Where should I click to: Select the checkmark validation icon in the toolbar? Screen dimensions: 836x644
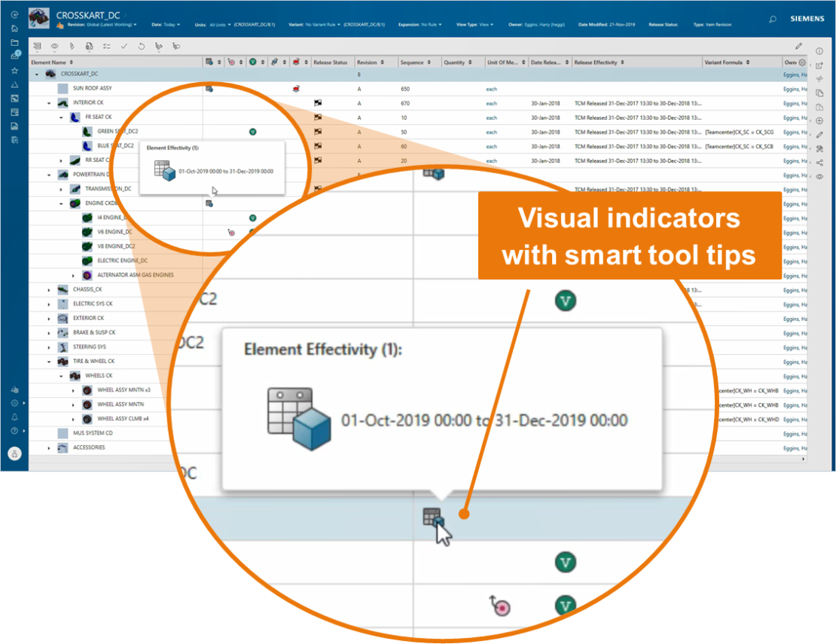pos(124,46)
